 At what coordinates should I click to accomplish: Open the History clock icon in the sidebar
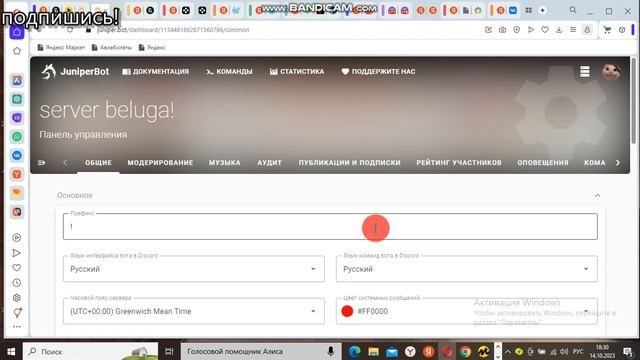pyautogui.click(x=17, y=283)
